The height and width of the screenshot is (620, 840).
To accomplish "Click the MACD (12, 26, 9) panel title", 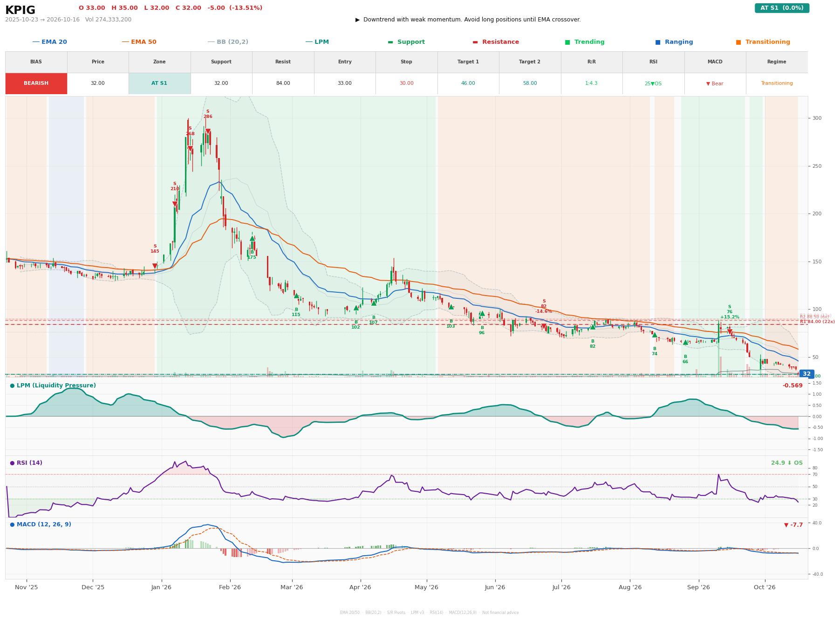I will coord(41,524).
